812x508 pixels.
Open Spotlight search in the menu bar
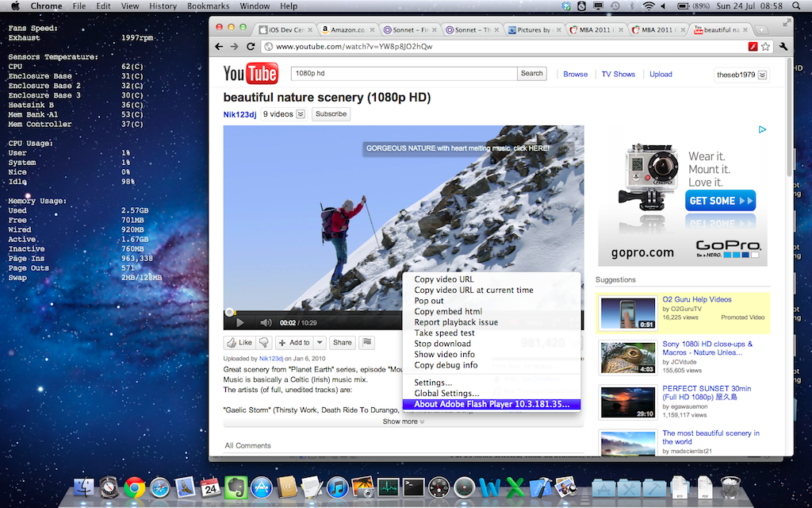click(796, 6)
